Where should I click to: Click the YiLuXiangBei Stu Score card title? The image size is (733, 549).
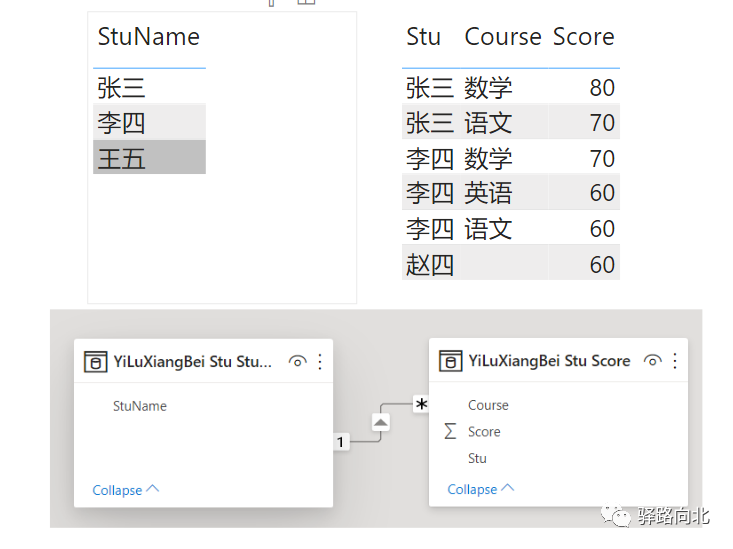(549, 361)
